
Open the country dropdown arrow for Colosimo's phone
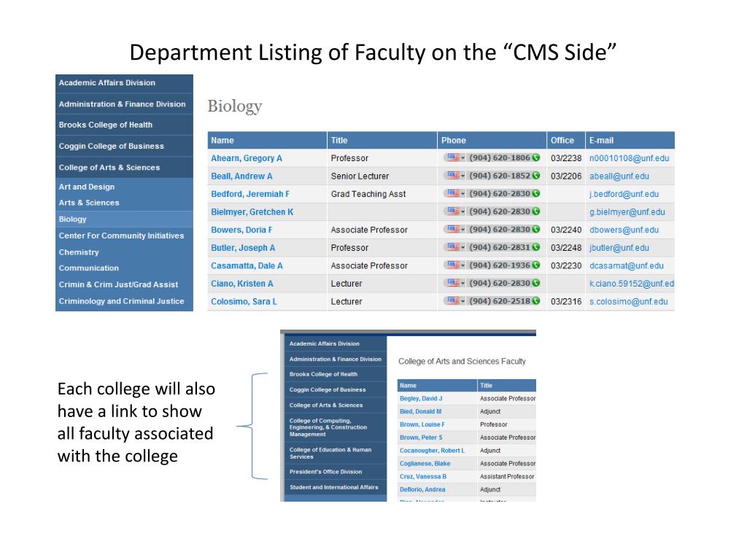[462, 301]
